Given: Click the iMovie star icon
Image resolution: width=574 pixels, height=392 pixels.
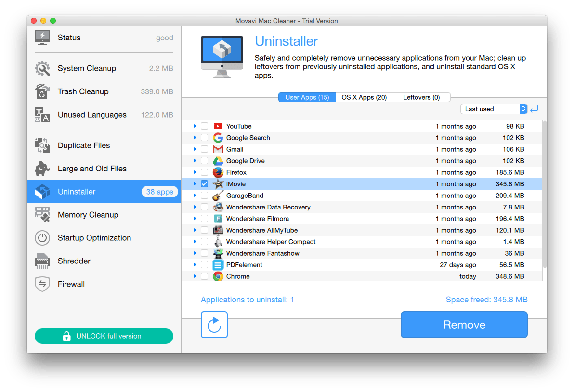Looking at the screenshot, I should click(x=218, y=184).
